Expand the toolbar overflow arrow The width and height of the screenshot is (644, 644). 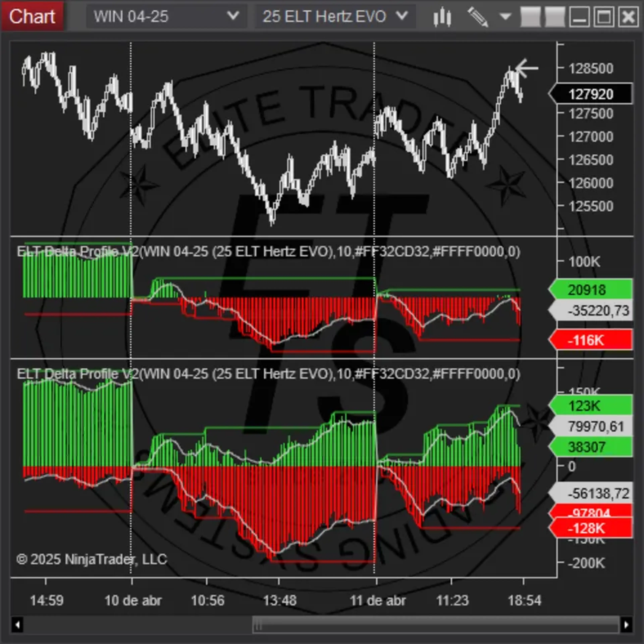[506, 16]
